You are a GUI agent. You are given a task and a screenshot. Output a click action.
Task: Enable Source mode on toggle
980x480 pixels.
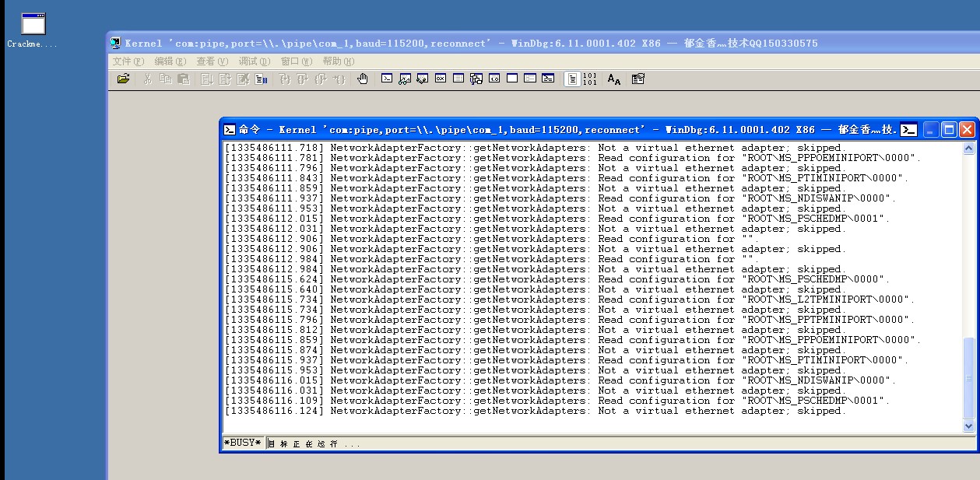572,79
